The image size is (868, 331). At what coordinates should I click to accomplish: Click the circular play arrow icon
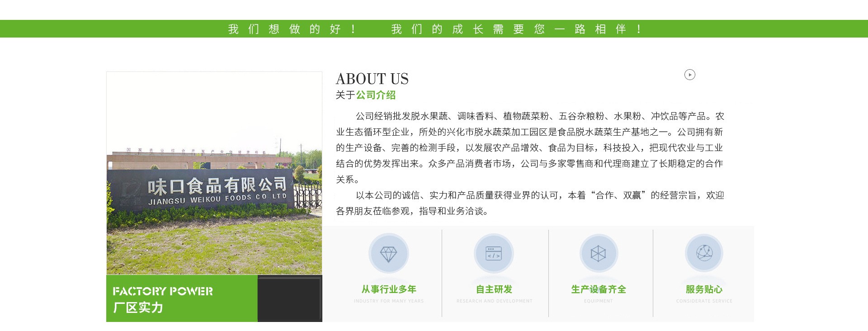689,75
